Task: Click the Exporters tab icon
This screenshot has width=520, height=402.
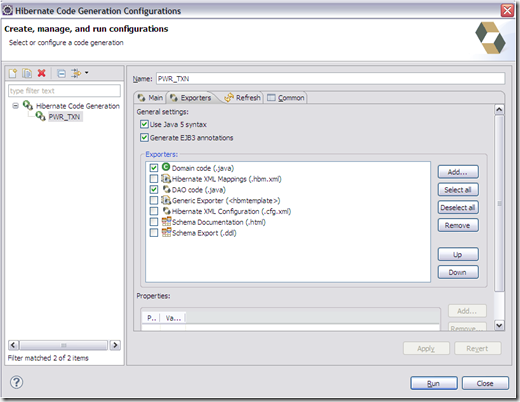Action: click(x=174, y=98)
